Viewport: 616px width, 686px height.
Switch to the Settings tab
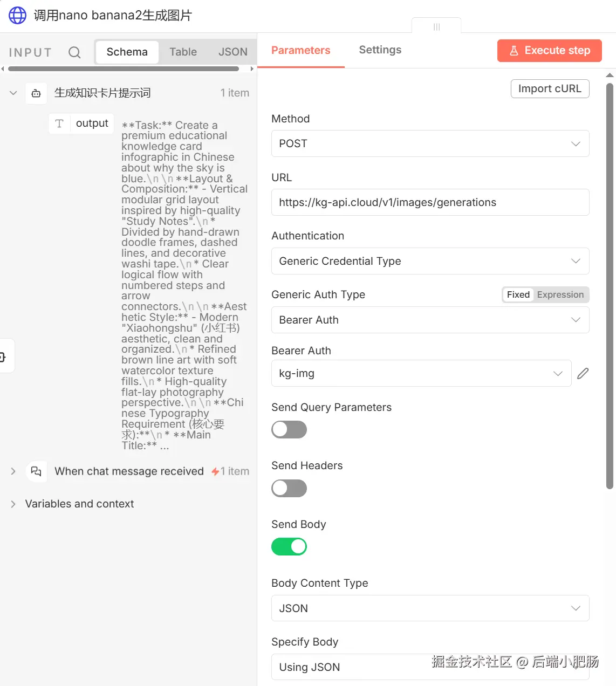click(x=380, y=50)
